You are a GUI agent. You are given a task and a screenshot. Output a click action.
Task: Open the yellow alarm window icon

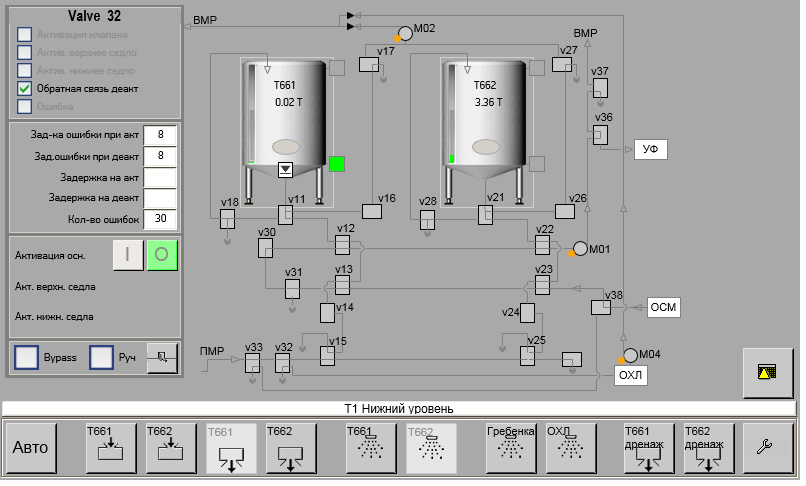pos(768,373)
